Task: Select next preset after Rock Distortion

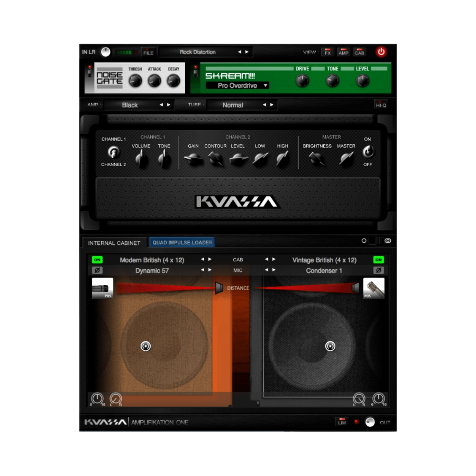Action: (x=247, y=52)
